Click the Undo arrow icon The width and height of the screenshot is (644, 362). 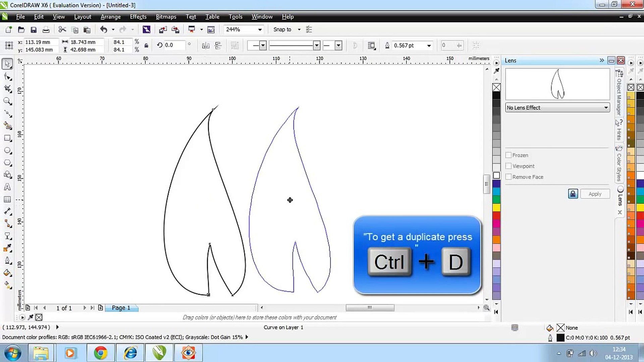[x=104, y=29]
